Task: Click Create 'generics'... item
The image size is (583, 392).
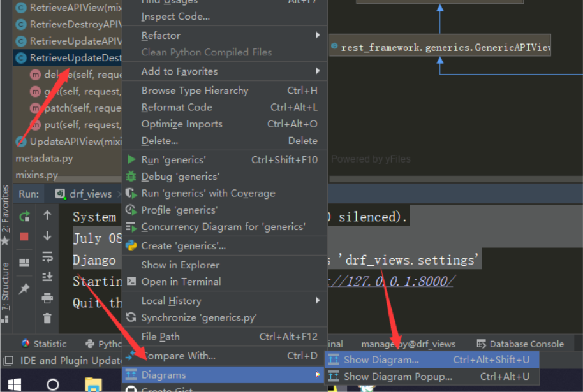Action: 225,246
